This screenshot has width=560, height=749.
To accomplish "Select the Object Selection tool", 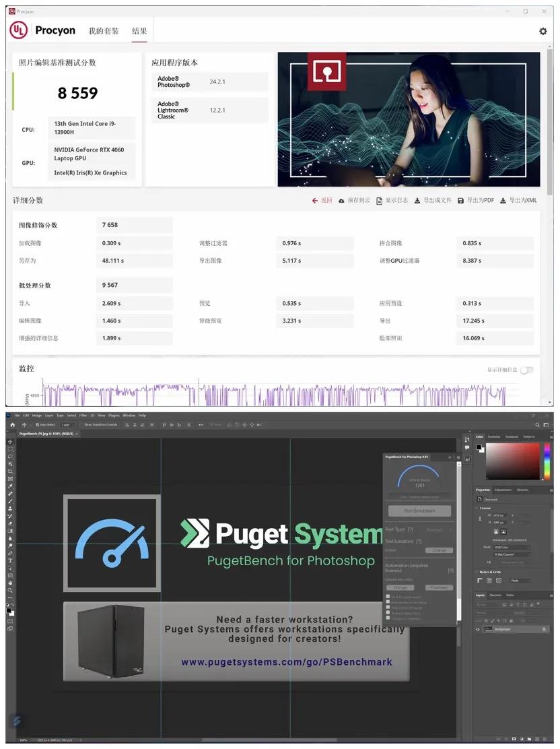I will 10,464.
